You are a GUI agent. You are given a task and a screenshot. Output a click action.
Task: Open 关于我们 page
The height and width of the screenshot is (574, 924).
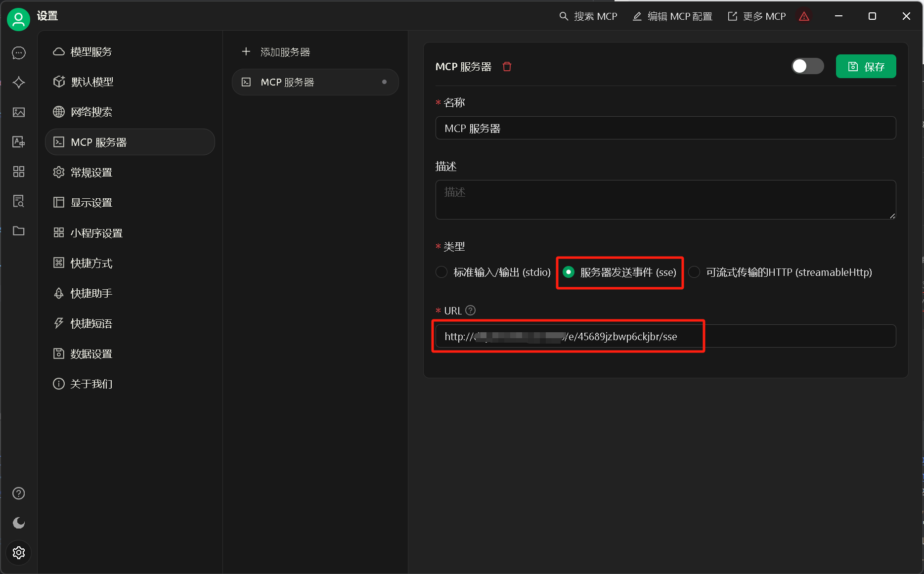[130, 384]
